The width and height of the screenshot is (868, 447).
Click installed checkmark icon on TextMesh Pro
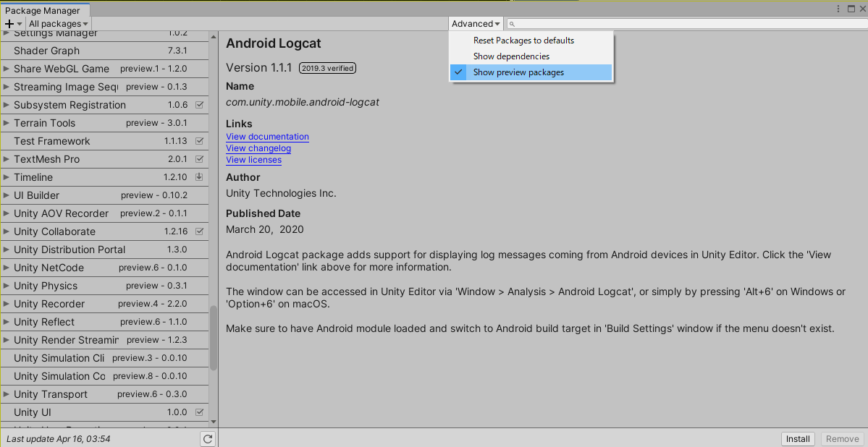coord(200,159)
